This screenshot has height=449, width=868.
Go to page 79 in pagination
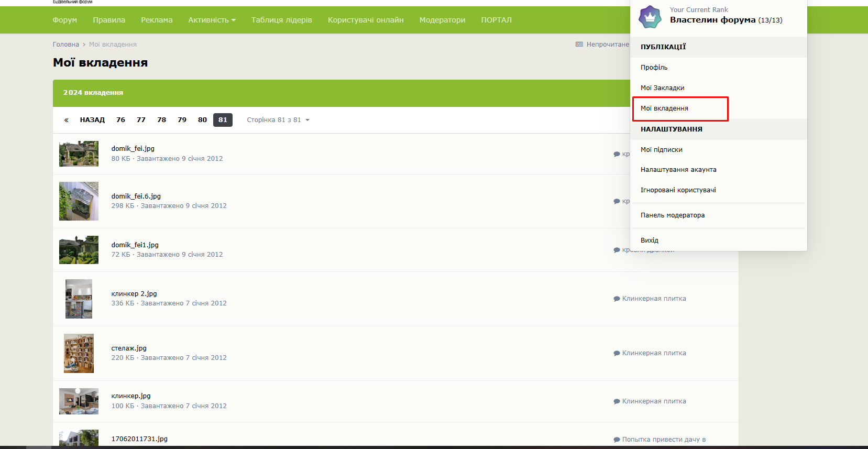pyautogui.click(x=182, y=120)
